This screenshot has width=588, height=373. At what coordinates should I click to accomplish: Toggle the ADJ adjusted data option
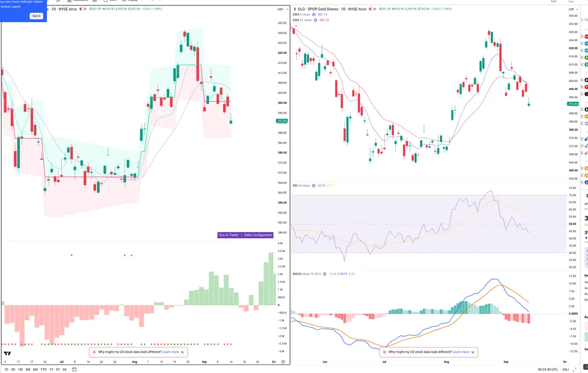tap(565, 369)
